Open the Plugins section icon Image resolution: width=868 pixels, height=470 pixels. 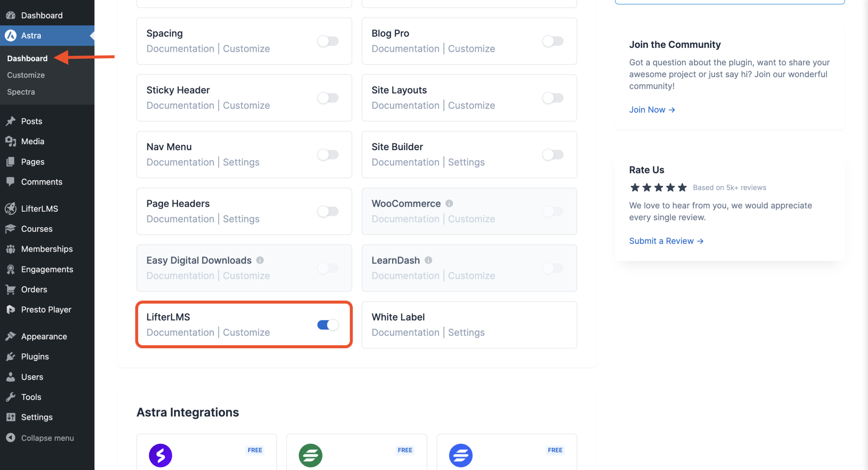(x=11, y=356)
